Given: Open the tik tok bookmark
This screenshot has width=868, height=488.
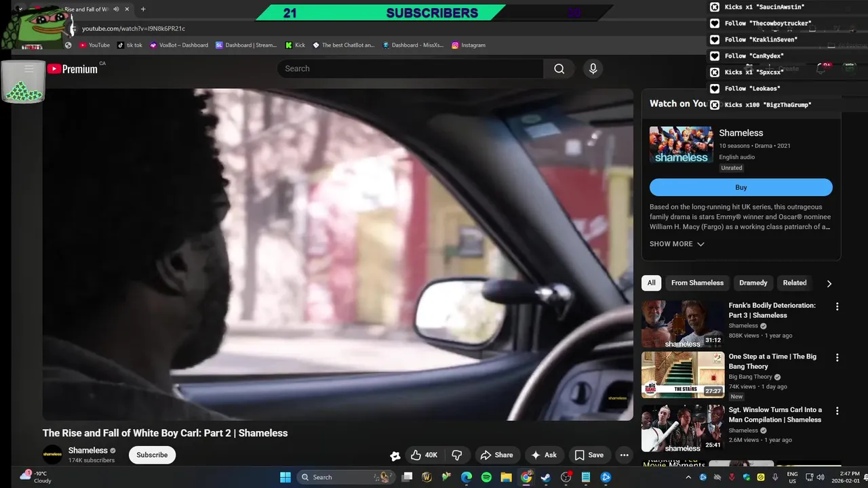Looking at the screenshot, I should point(130,45).
